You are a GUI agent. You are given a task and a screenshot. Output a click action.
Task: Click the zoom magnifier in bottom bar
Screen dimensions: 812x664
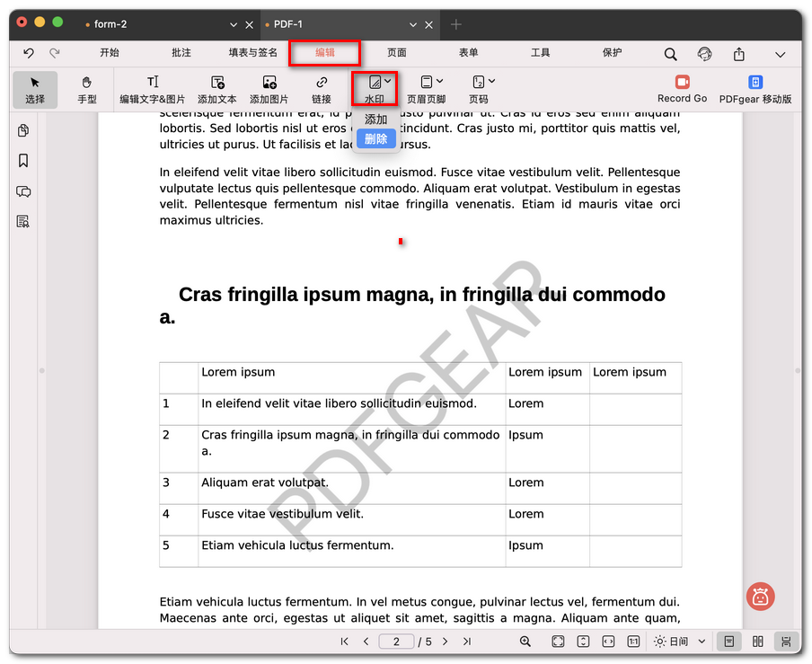click(525, 642)
